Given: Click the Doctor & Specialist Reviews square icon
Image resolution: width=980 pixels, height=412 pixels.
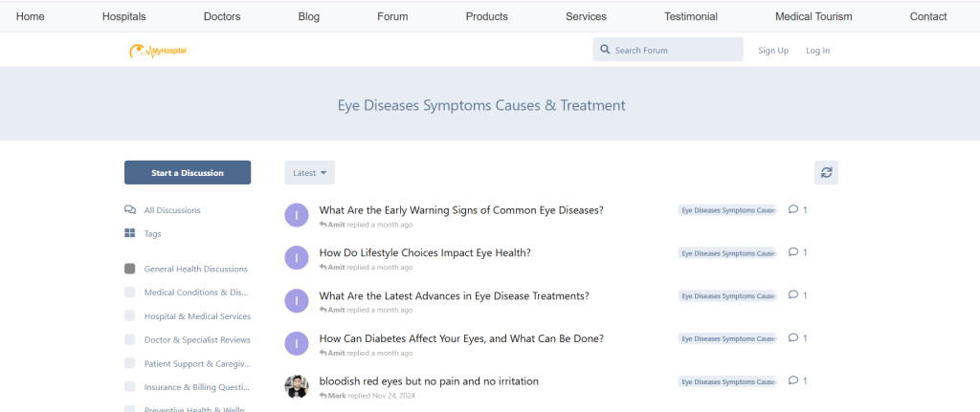Looking at the screenshot, I should [x=130, y=339].
